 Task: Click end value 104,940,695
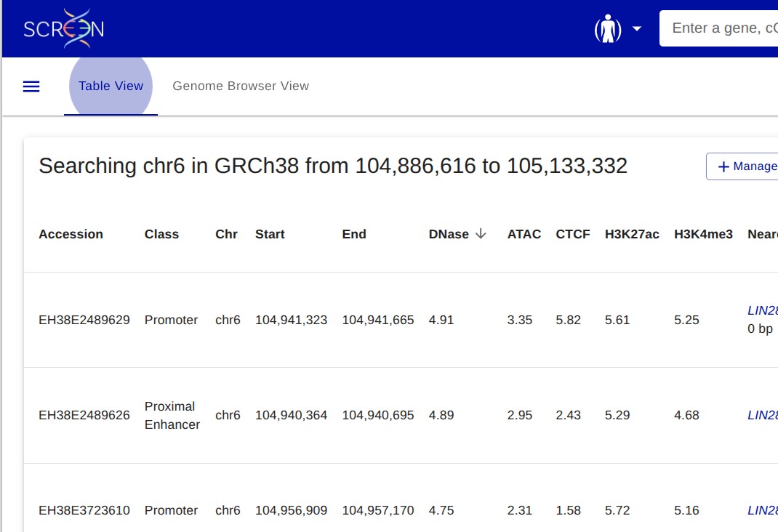[377, 415]
